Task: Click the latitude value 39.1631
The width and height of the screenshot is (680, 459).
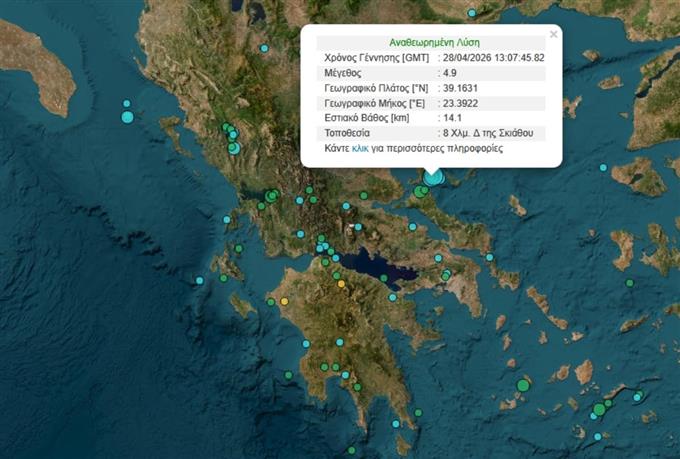Action: click(x=461, y=88)
